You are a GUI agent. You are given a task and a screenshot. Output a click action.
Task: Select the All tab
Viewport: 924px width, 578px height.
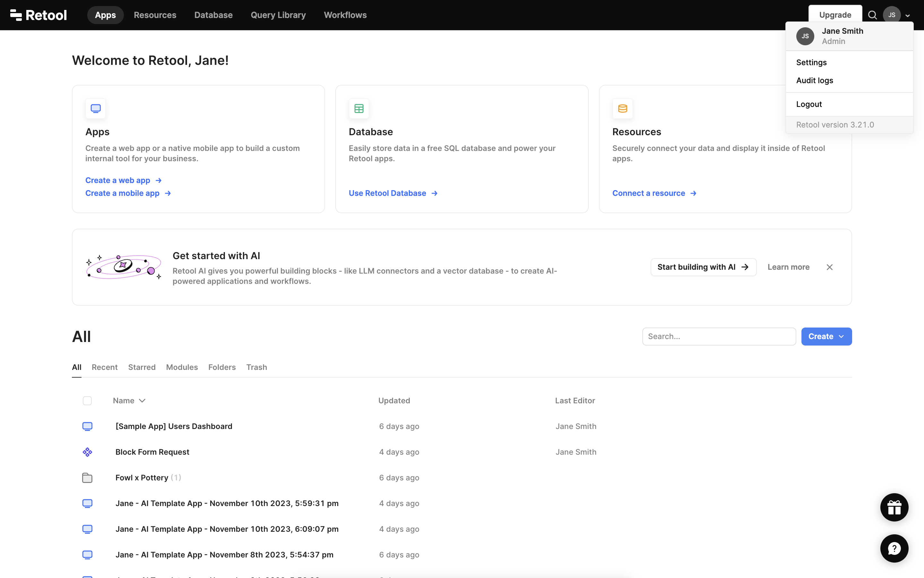[x=77, y=367]
